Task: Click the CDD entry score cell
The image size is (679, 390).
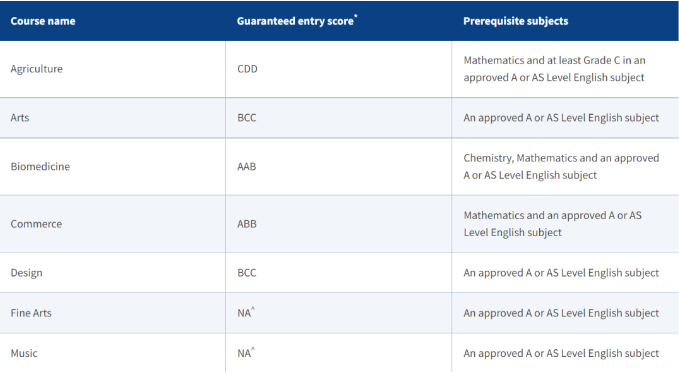Action: tap(247, 69)
